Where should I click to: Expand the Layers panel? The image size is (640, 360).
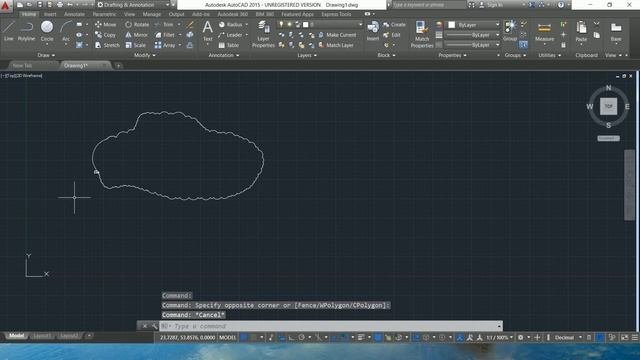click(307, 55)
